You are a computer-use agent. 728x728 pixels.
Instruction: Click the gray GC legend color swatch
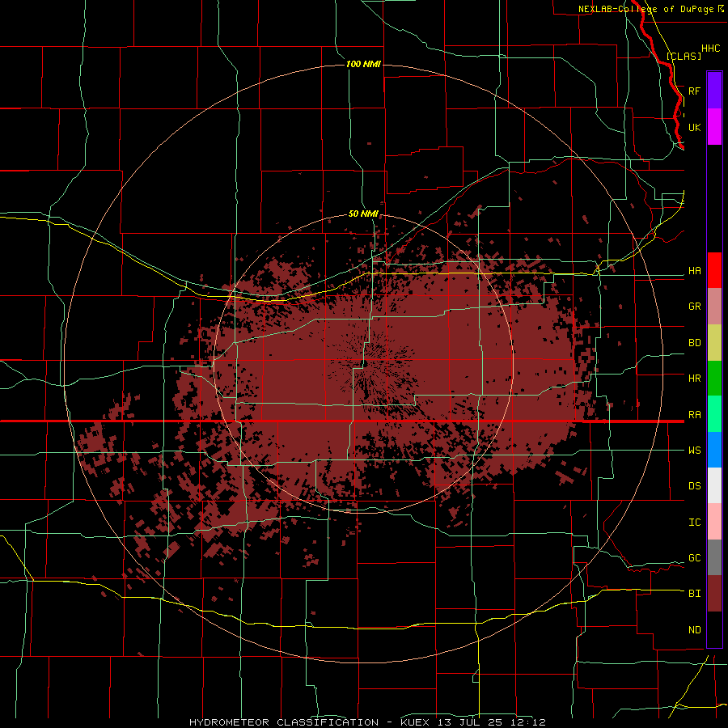[x=714, y=557]
